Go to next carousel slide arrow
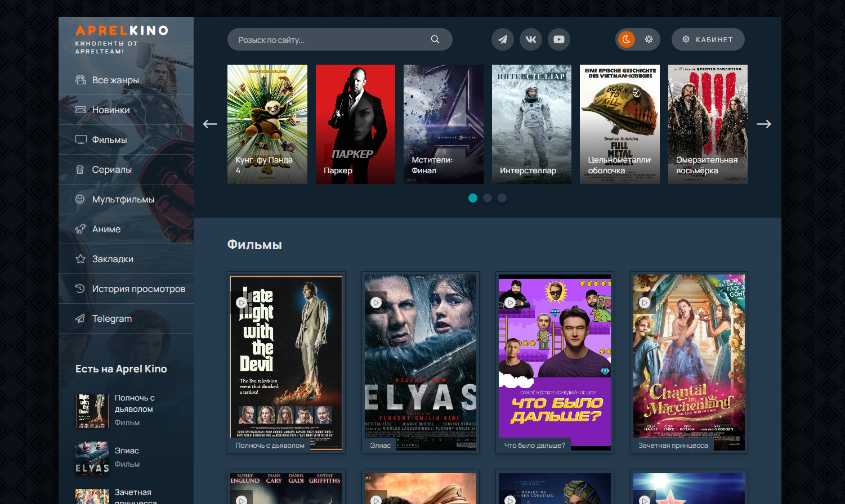This screenshot has width=845, height=504. point(764,124)
